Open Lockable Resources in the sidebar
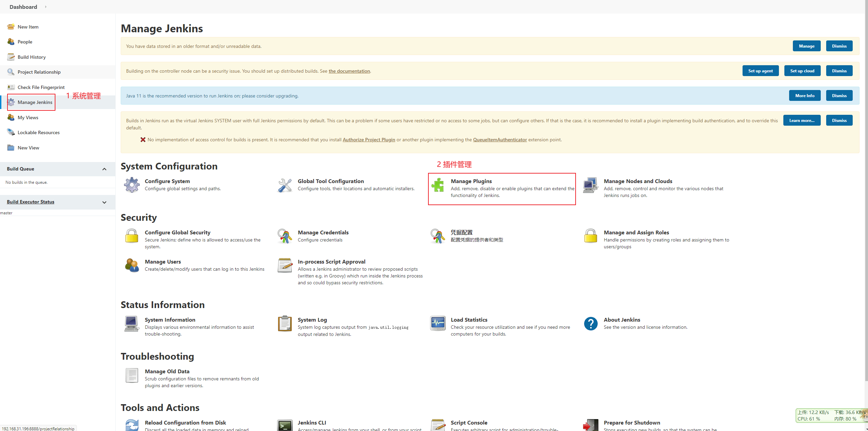The height and width of the screenshot is (431, 868). (x=38, y=132)
